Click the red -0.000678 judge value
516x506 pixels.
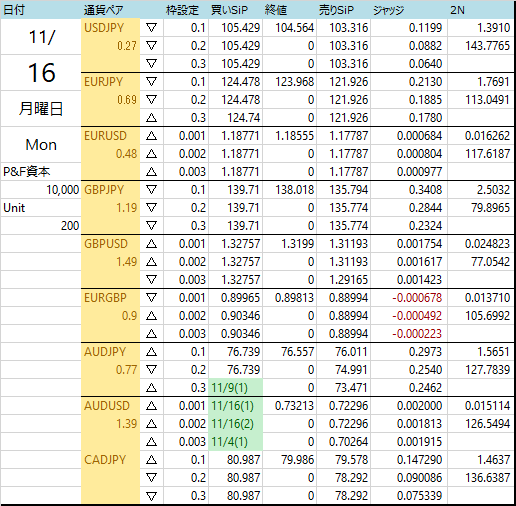pyautogui.click(x=417, y=298)
